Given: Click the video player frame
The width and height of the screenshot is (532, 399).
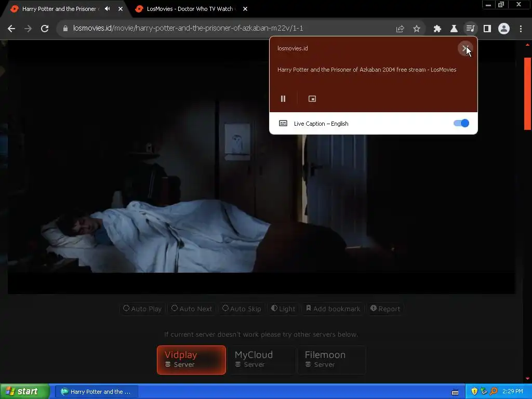Looking at the screenshot, I should click(x=261, y=167).
